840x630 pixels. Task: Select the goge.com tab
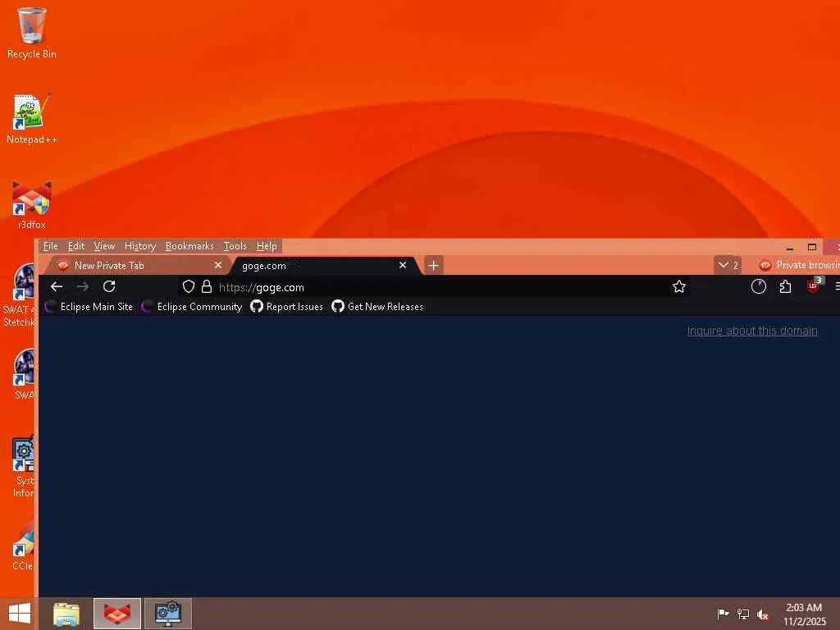pos(325,265)
